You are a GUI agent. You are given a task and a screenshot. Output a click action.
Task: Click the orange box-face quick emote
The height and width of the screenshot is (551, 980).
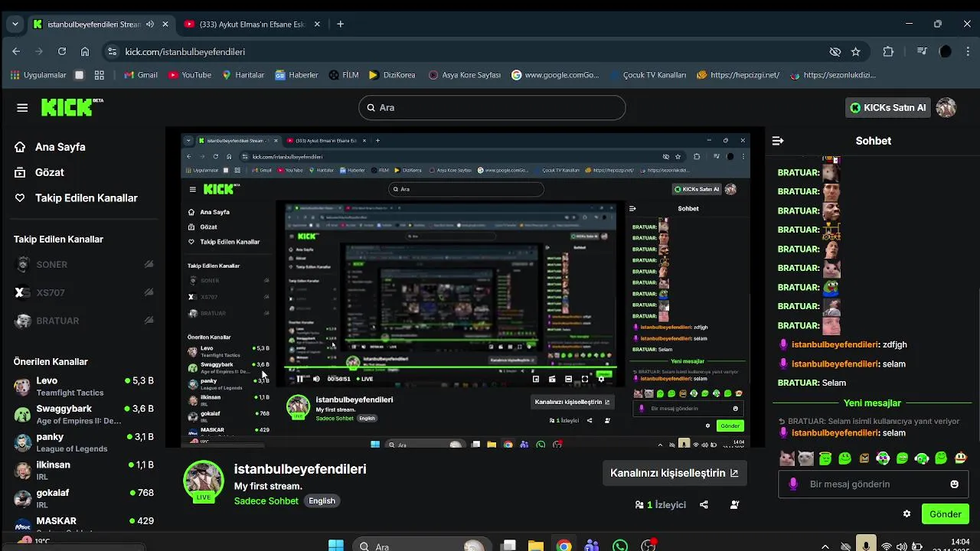pyautogui.click(x=864, y=458)
